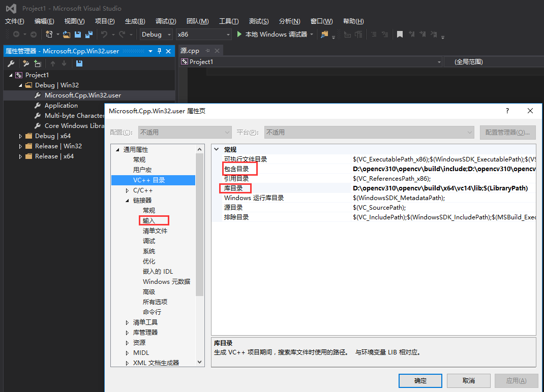Select 输入 under 链接器
Image resolution: width=544 pixels, height=392 pixels.
pos(149,221)
